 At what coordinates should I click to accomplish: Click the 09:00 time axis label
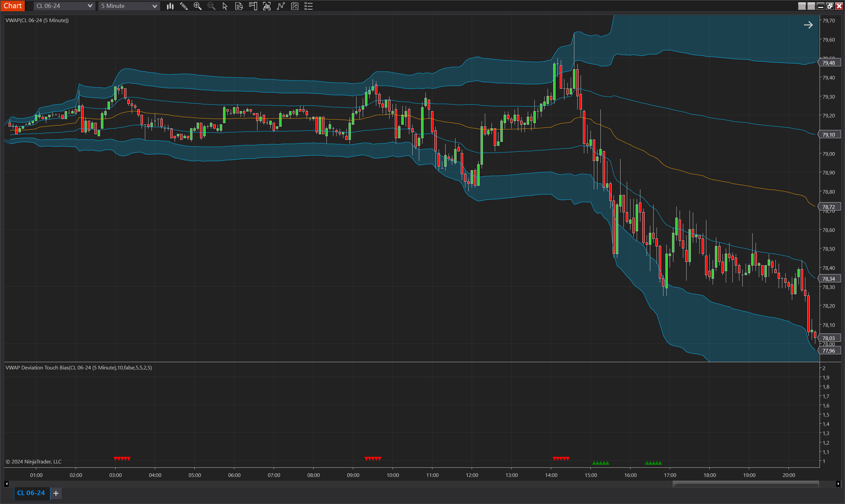[x=353, y=475]
